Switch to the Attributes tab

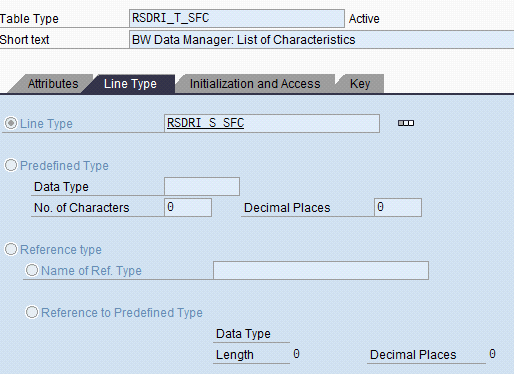[x=53, y=84]
